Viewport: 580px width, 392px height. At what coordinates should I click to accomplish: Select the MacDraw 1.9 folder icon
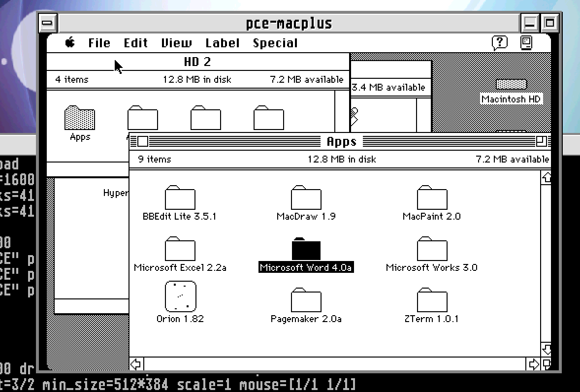point(306,197)
